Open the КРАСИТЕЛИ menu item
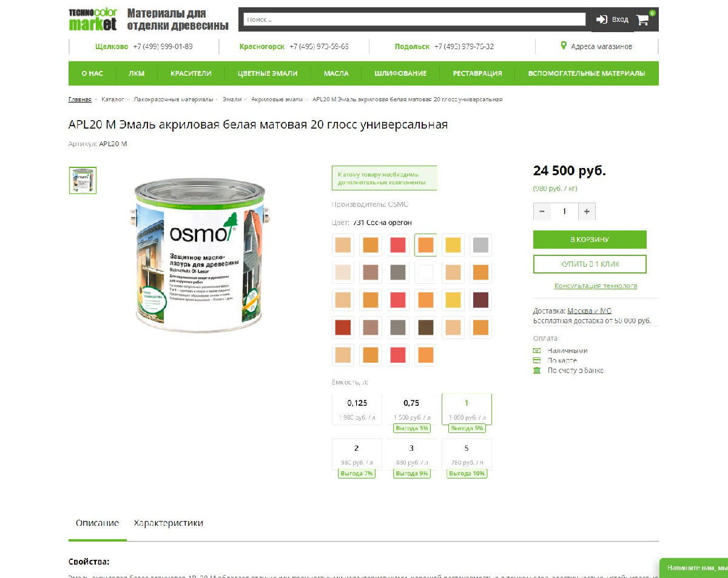Image resolution: width=728 pixels, height=578 pixels. [191, 73]
